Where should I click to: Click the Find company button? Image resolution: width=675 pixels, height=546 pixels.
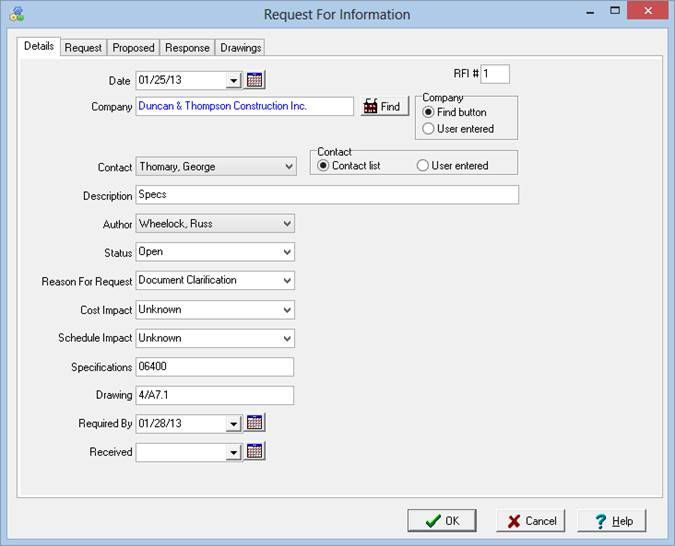point(384,107)
